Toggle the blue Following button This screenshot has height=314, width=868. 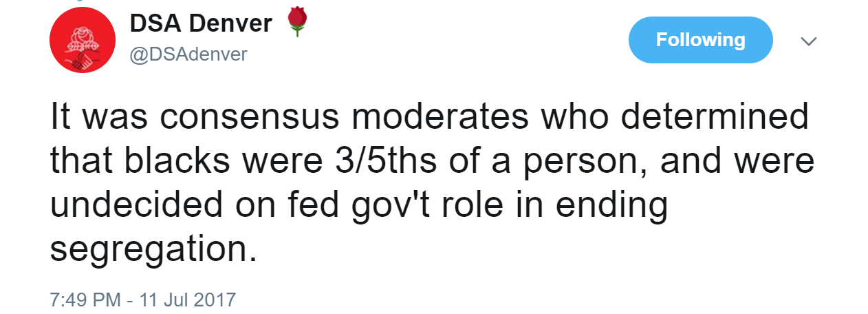(x=700, y=40)
